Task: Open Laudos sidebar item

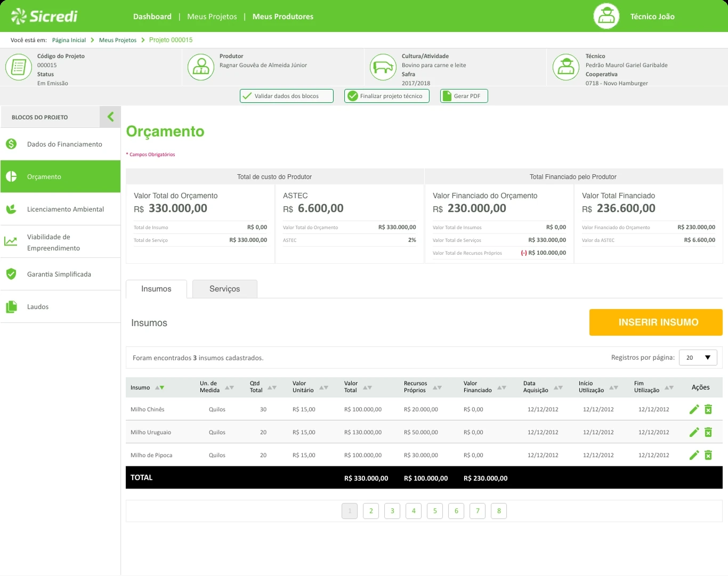Action: (60, 306)
